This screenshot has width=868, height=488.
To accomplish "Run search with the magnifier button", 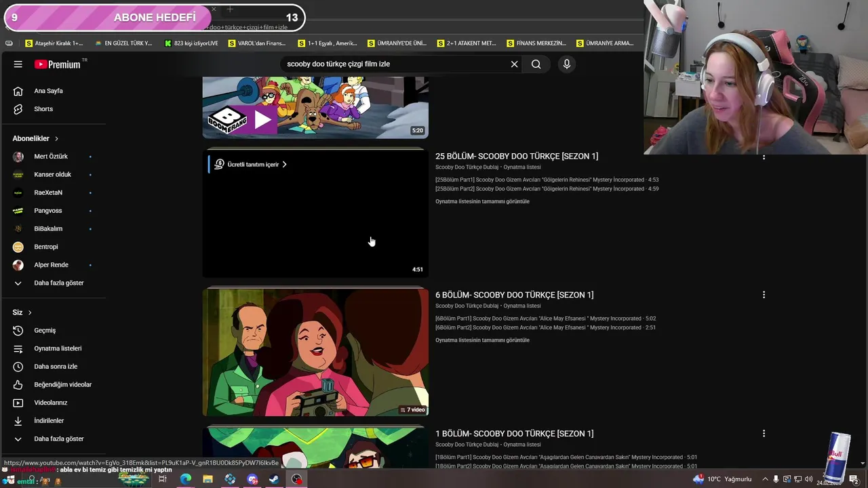I will (x=536, y=64).
